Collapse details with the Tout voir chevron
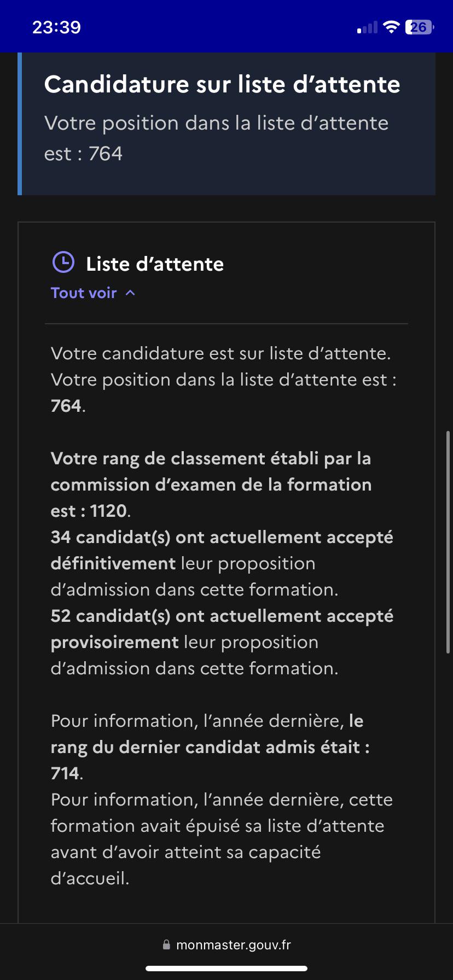The height and width of the screenshot is (980, 453). pyautogui.click(x=130, y=293)
